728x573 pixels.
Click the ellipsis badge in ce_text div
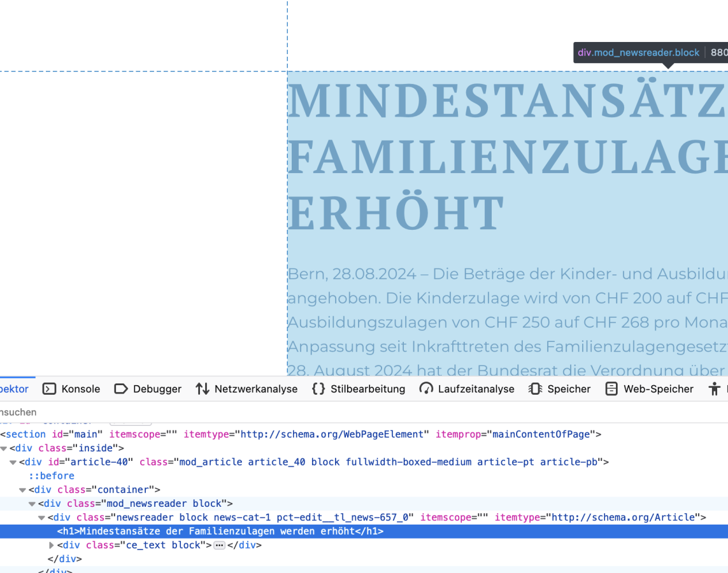click(219, 546)
